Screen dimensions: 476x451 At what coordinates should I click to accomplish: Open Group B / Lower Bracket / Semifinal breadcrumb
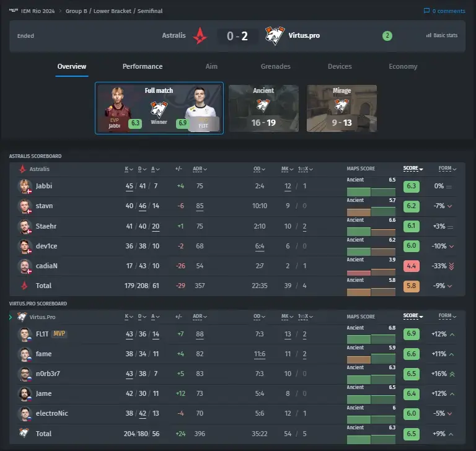click(x=114, y=11)
